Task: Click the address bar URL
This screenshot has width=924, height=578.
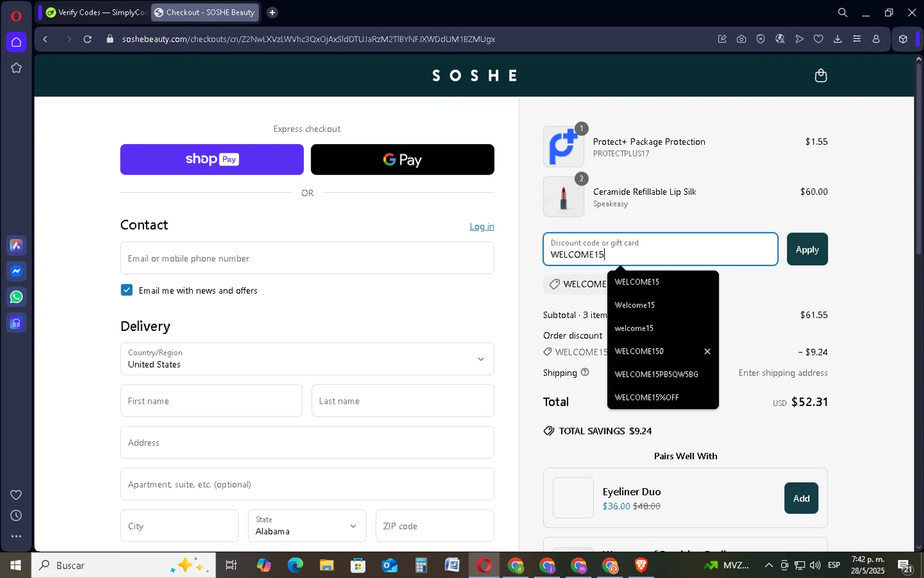Action: [x=309, y=39]
